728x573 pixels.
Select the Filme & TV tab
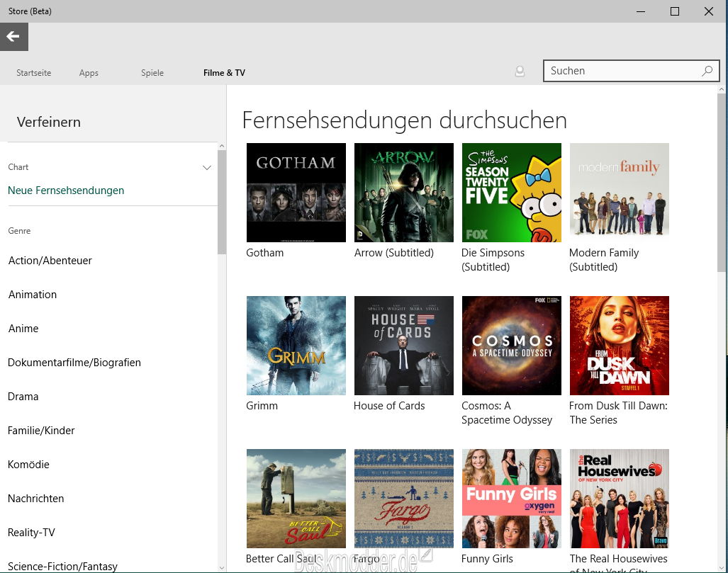click(x=224, y=73)
